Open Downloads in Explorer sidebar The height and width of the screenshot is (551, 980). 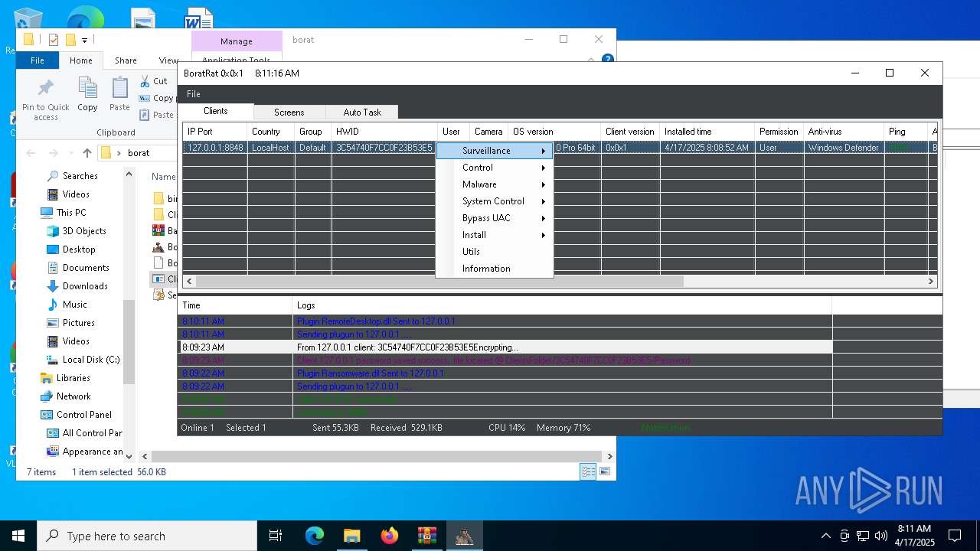pyautogui.click(x=85, y=286)
